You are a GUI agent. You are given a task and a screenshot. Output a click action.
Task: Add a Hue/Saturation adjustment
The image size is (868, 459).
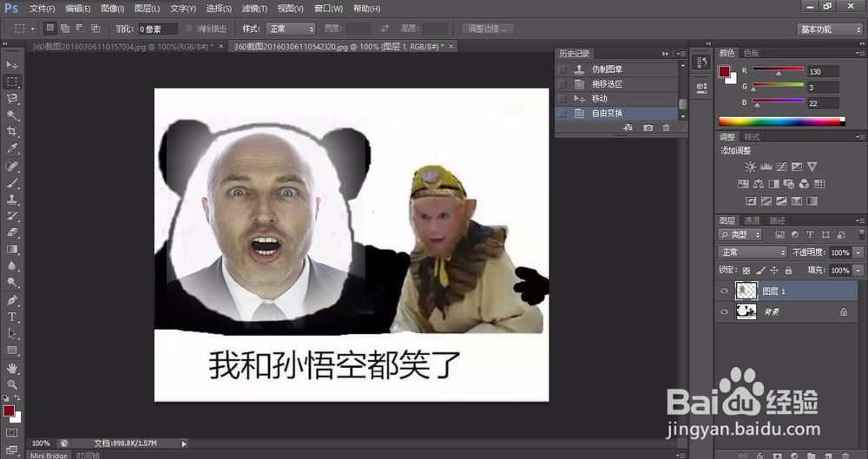coord(743,184)
